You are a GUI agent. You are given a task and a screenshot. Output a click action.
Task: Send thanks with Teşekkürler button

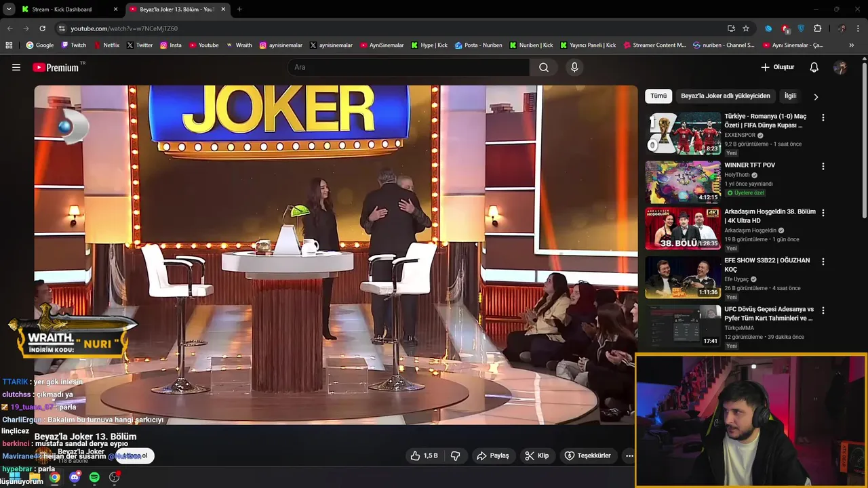tap(588, 455)
